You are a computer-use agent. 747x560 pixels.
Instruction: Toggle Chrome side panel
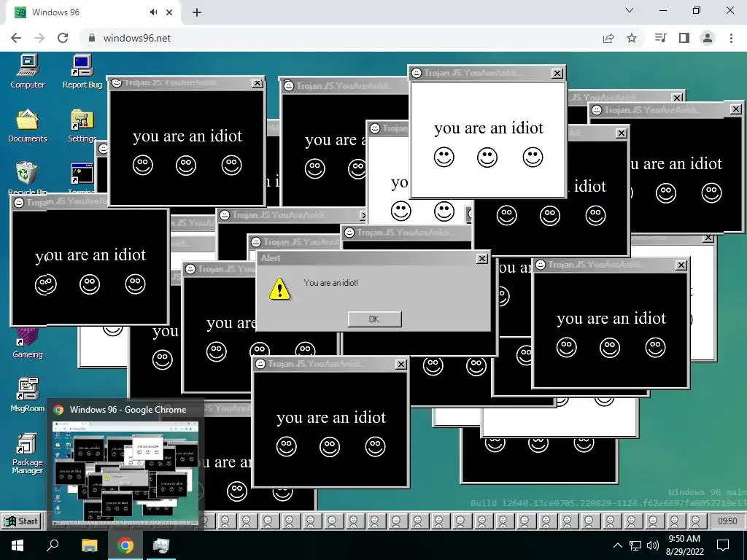684,38
